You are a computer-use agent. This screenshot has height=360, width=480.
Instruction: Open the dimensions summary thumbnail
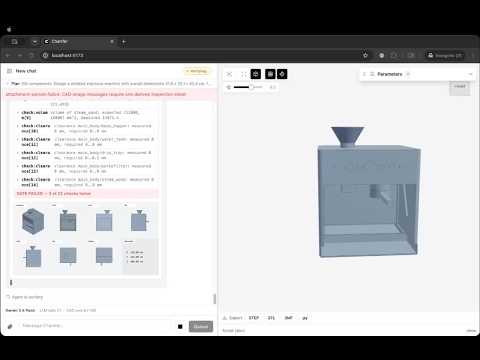point(140,256)
